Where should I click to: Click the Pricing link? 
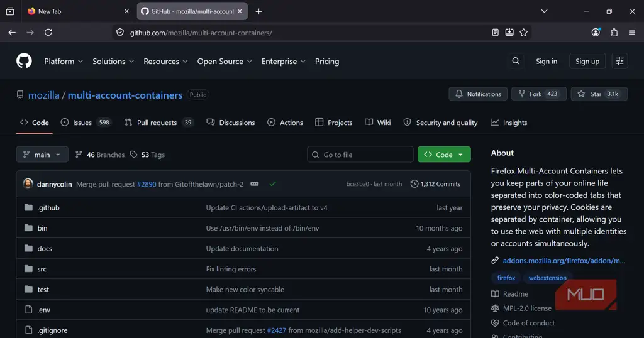tap(327, 61)
